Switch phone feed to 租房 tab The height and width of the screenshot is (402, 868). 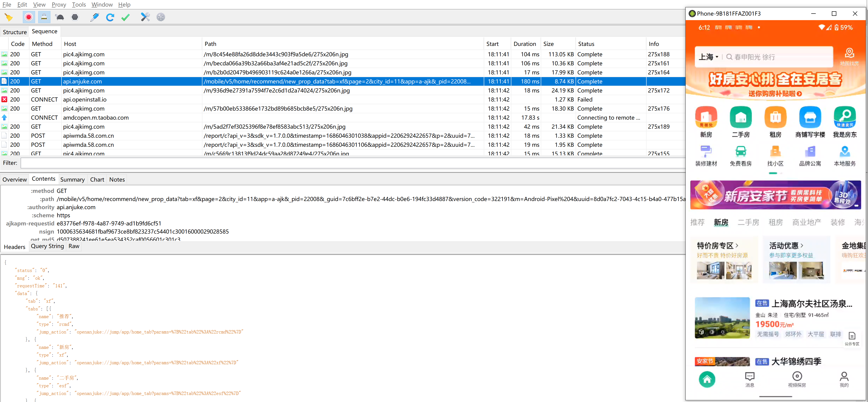(x=775, y=222)
